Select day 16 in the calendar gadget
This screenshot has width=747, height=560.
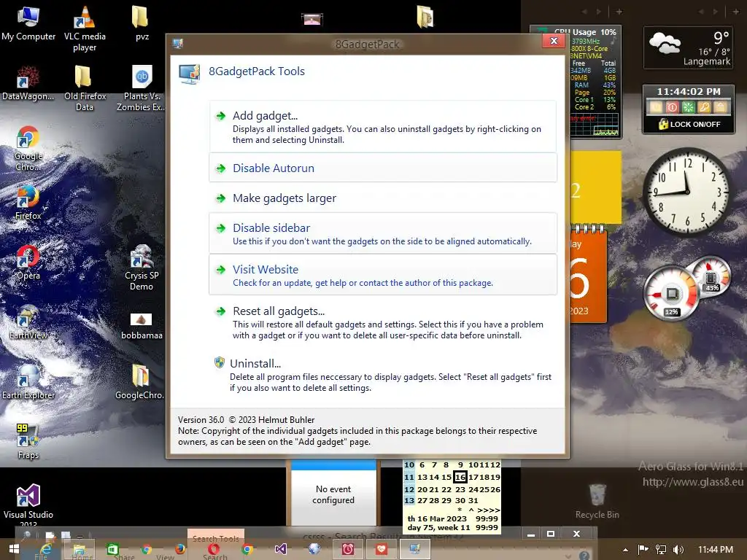click(x=460, y=477)
